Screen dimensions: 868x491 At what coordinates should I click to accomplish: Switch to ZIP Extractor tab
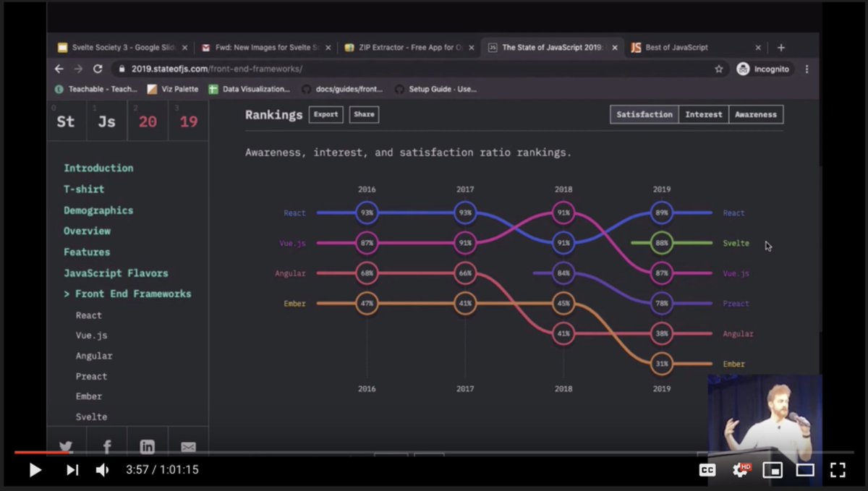tap(409, 48)
